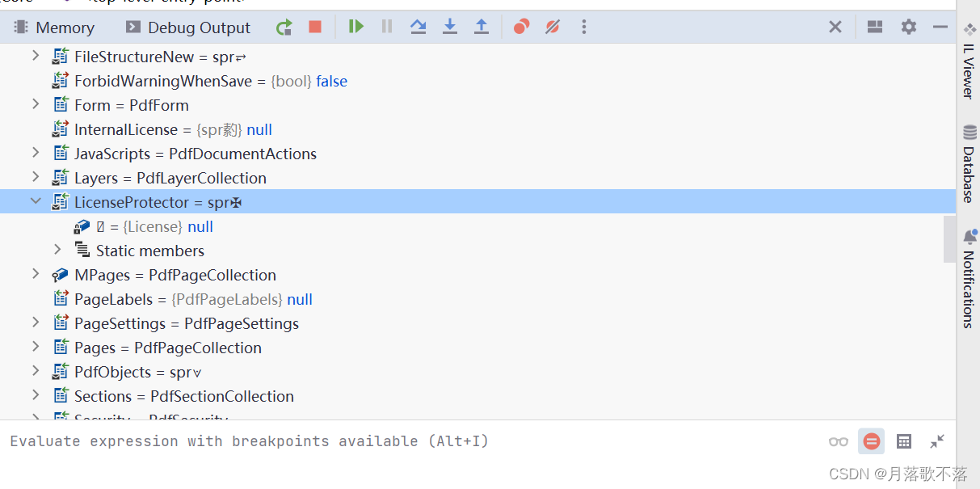This screenshot has height=489, width=980.
Task: Expand the Sections node
Action: (x=36, y=395)
